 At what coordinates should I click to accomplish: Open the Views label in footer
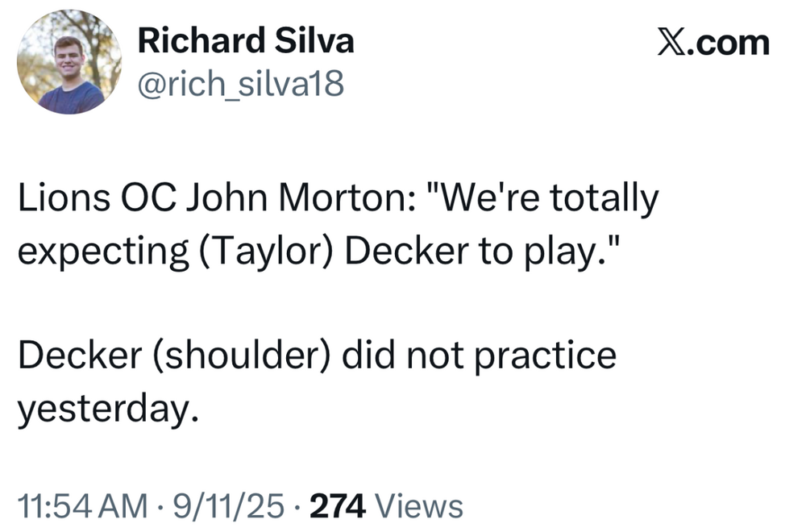point(420,506)
